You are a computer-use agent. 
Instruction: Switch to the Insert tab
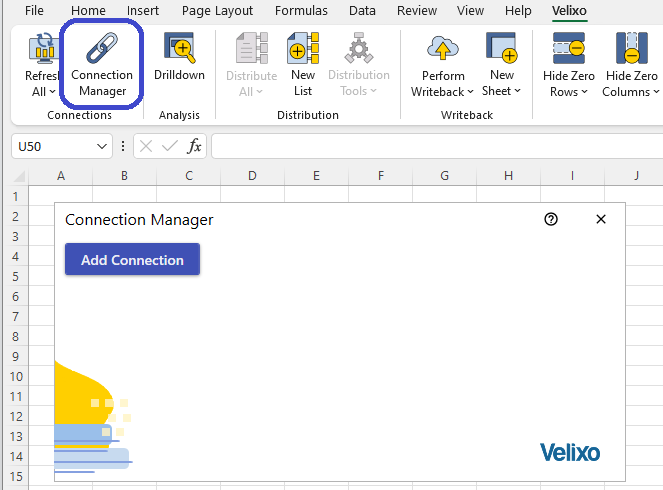point(143,11)
